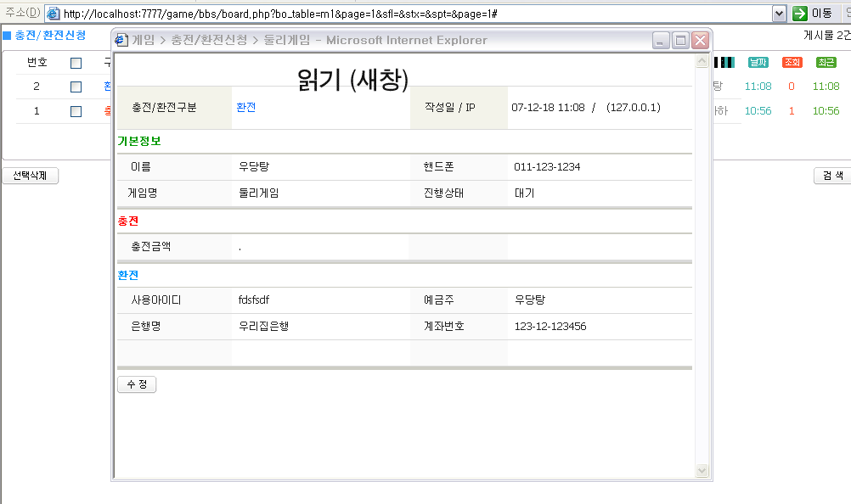This screenshot has width=851, height=504.
Task: Maximize the popup window
Action: point(680,40)
